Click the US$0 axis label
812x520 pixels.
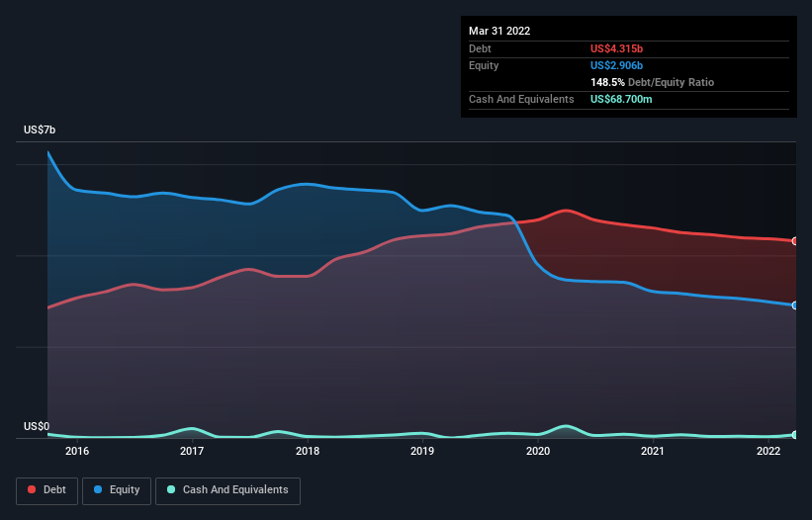tap(37, 426)
